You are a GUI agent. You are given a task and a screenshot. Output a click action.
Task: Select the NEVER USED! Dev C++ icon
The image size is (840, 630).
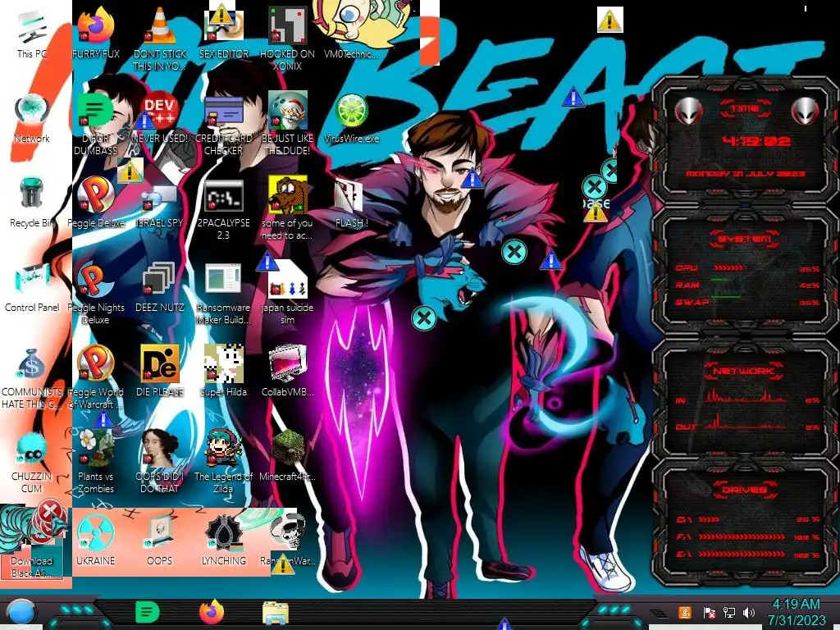click(160, 118)
